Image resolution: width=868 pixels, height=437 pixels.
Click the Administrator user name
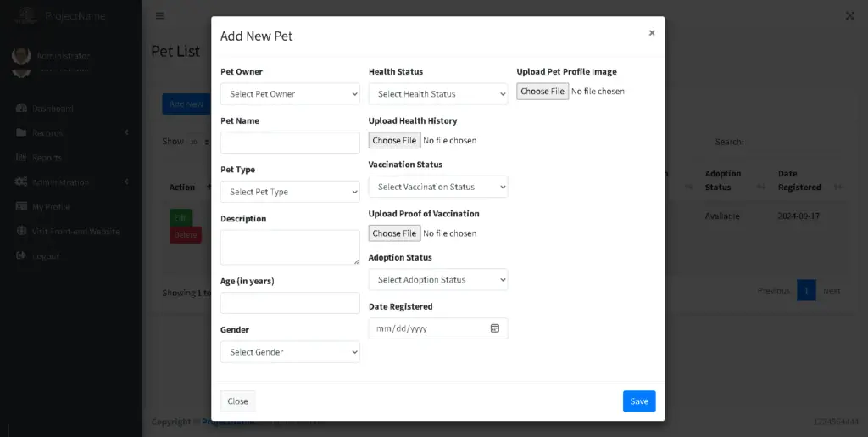63,56
